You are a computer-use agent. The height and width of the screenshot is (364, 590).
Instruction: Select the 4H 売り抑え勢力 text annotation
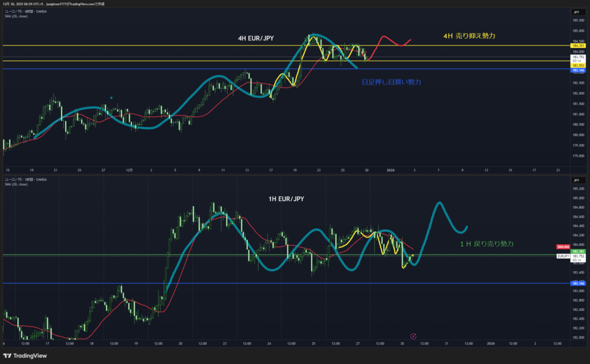469,36
